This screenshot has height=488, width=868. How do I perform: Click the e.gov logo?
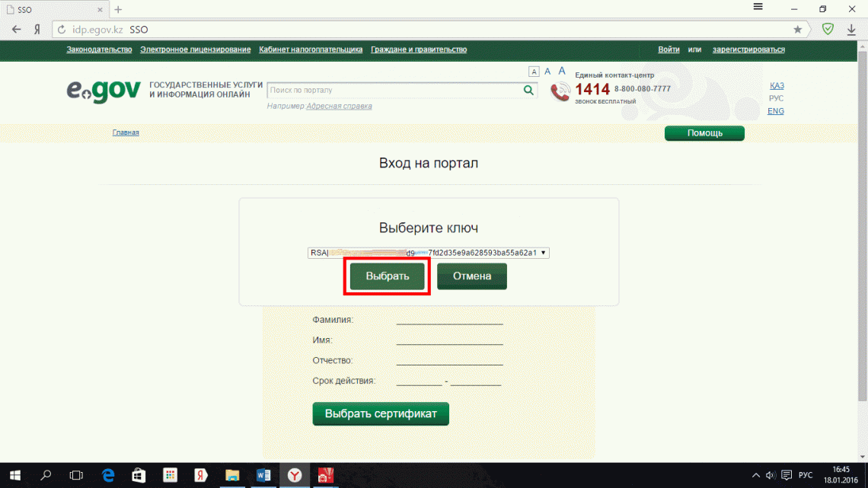pos(104,91)
